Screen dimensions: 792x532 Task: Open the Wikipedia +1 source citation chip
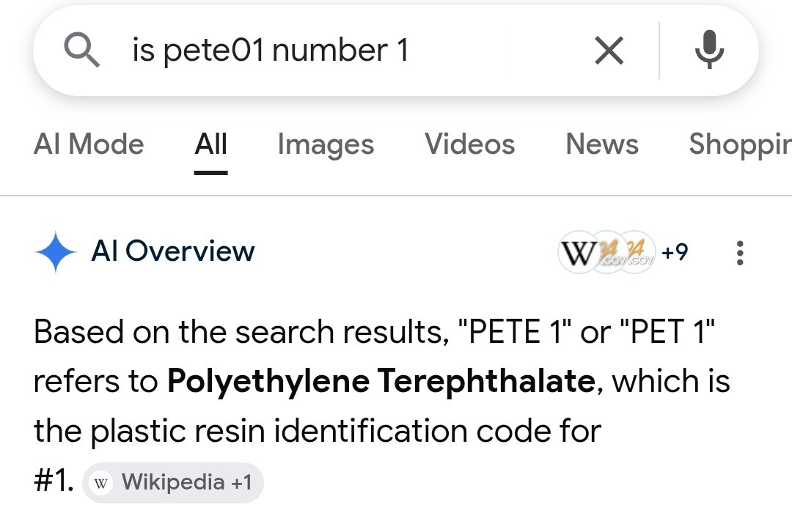[172, 482]
